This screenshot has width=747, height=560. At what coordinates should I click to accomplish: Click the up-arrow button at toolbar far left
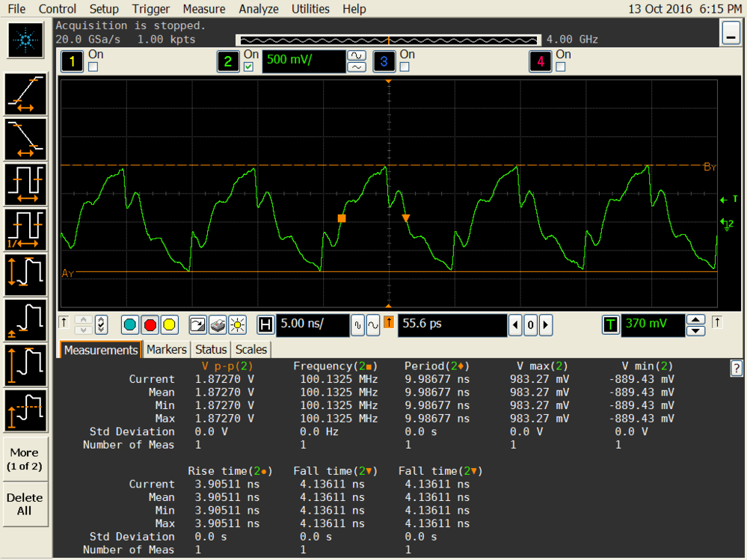[x=64, y=323]
